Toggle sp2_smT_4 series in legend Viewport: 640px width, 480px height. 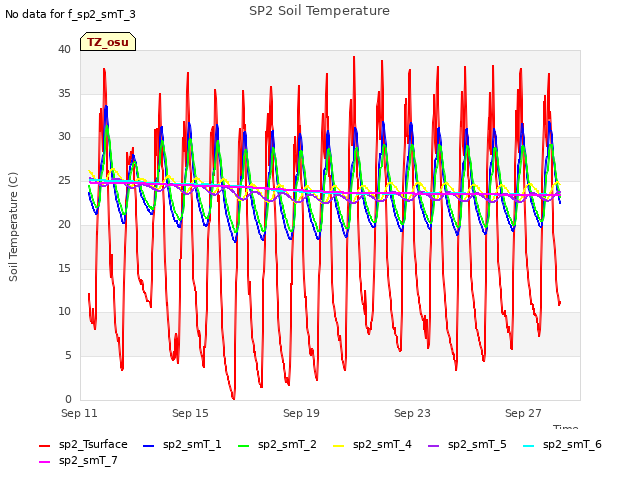[x=372, y=444]
